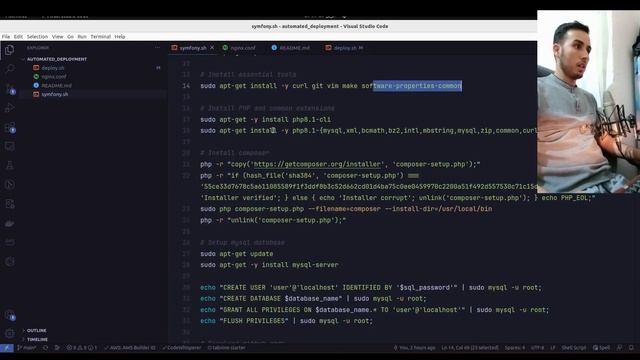Open Explorer more actions ellipsis

158,48
